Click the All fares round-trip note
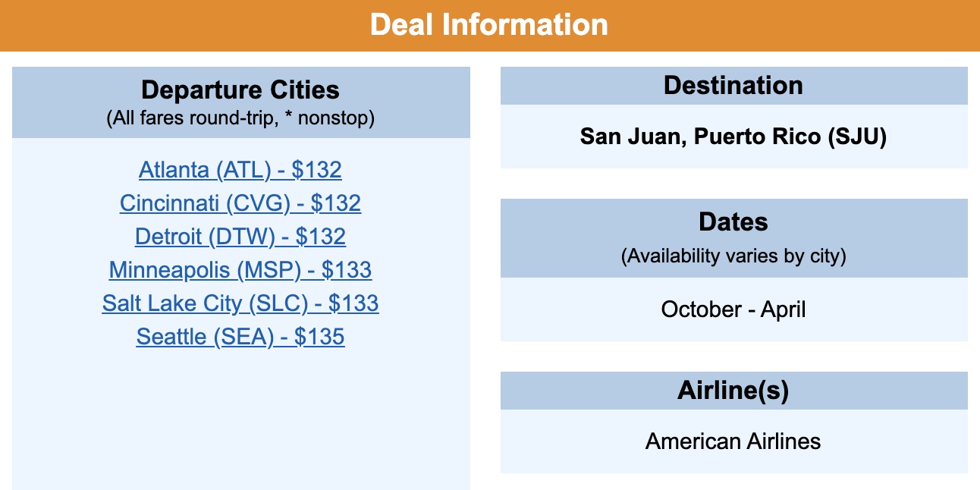This screenshot has height=490, width=980. coord(241,119)
